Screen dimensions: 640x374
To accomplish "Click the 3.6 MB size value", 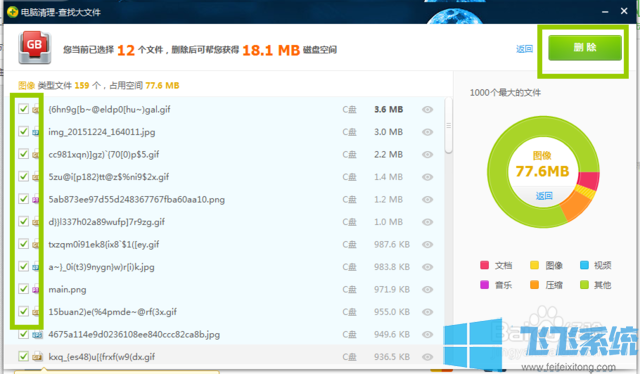I will click(389, 109).
